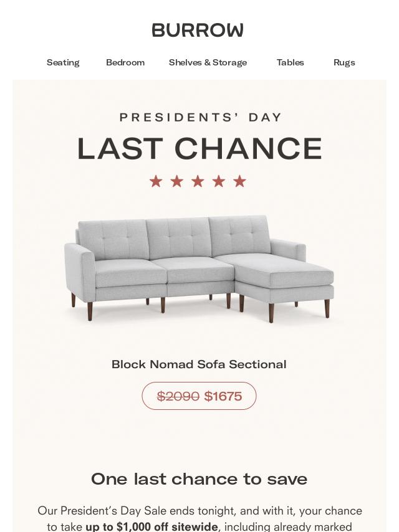Click the bold up to $1,000 off sitewide text

pos(151,526)
